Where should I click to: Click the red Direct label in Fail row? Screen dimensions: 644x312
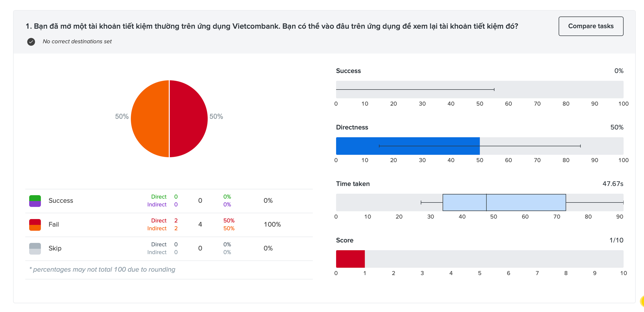point(159,220)
